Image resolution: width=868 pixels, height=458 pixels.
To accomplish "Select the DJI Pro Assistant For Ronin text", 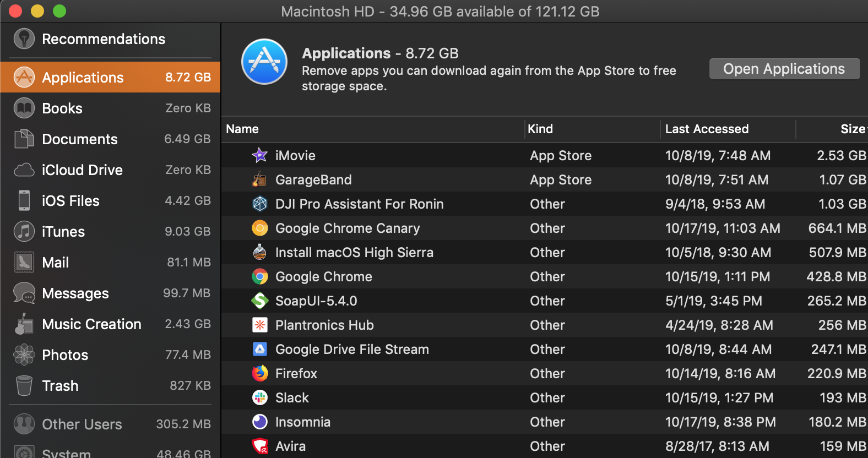I will [359, 204].
